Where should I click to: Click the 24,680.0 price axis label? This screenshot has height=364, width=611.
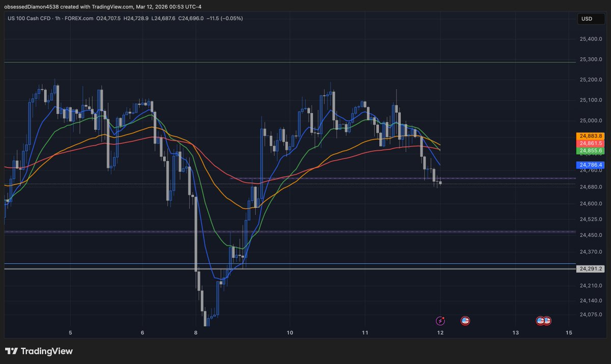(591, 187)
